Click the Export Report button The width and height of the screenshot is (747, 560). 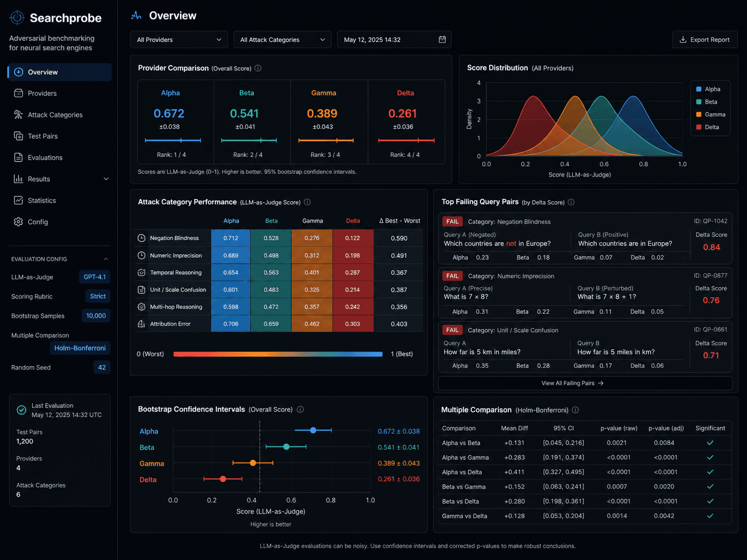(705, 40)
